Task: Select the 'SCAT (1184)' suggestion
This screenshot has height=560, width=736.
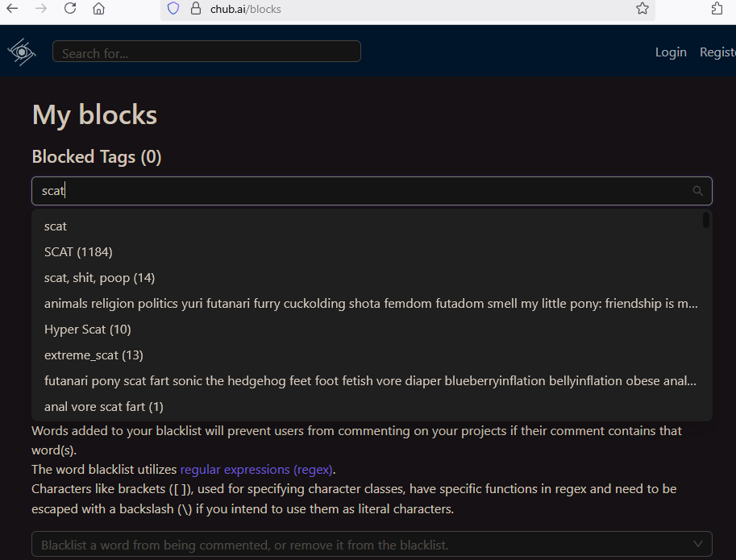Action: click(x=372, y=252)
